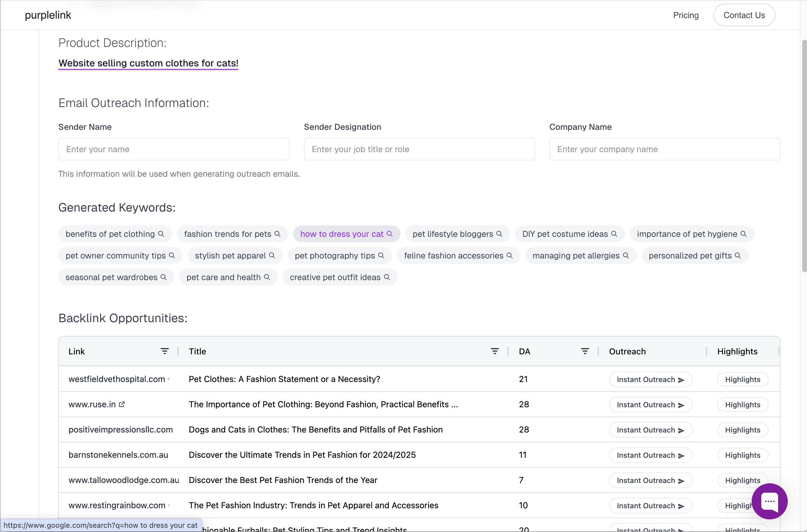
Task: Focus the Company Name input field
Action: pos(664,149)
